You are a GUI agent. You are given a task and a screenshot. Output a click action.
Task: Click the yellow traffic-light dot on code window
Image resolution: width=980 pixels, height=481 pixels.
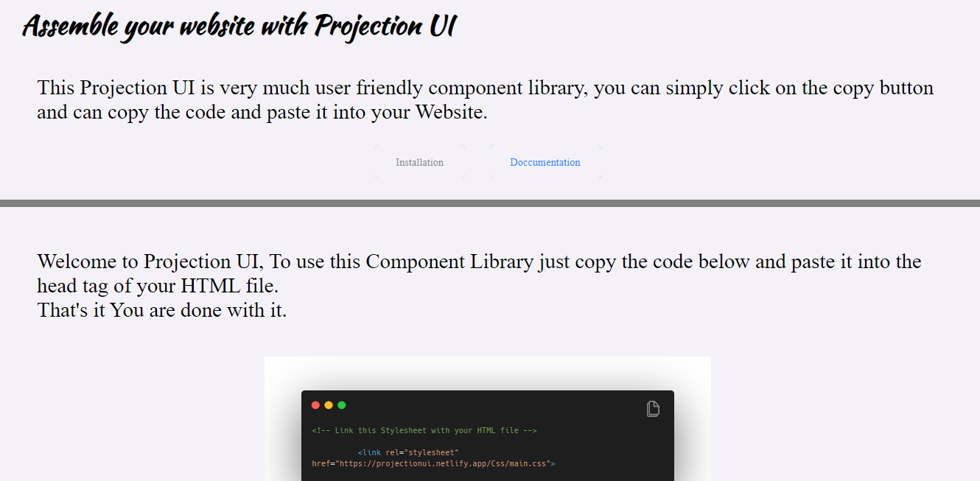coord(329,404)
